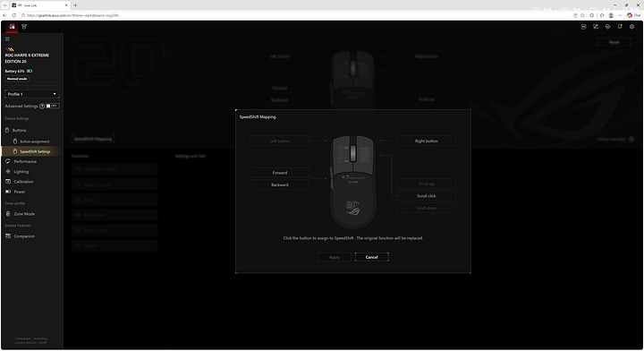Assign Right button to SpeedShift
644x351 pixels.
coord(427,141)
